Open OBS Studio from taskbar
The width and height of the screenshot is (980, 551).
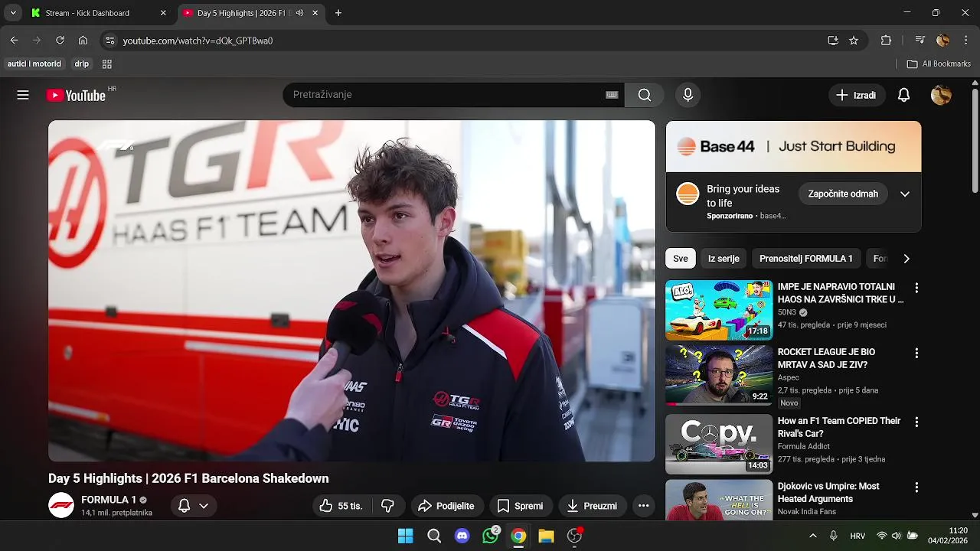pos(574,536)
